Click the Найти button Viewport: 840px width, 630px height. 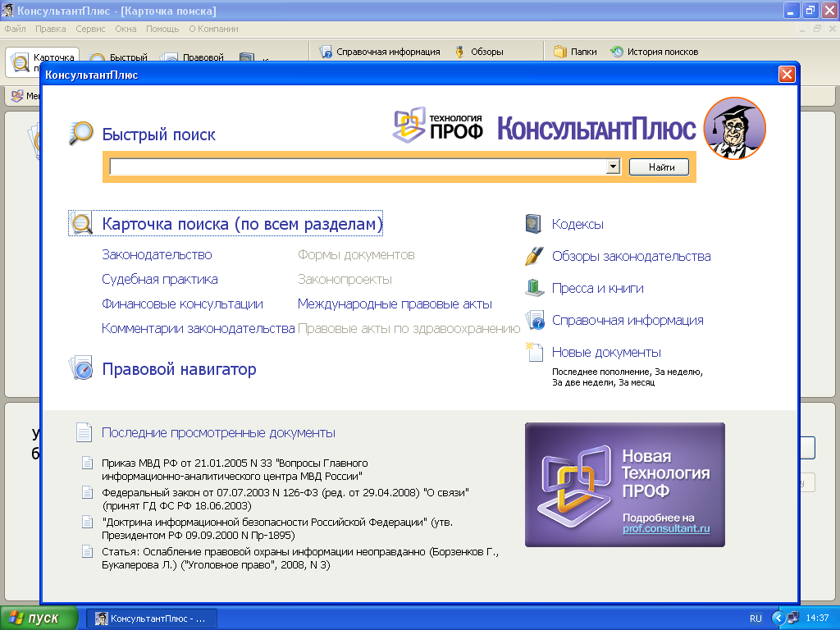[x=659, y=167]
